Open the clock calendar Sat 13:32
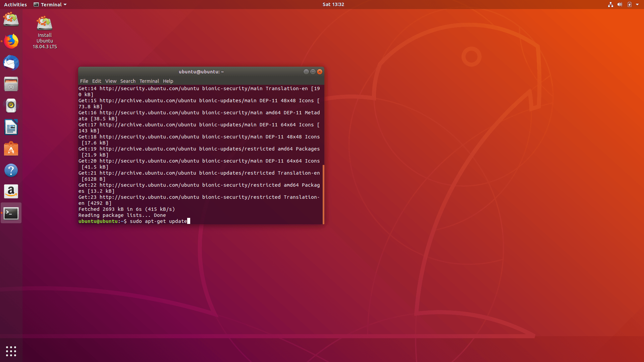644x362 pixels. tap(333, 5)
